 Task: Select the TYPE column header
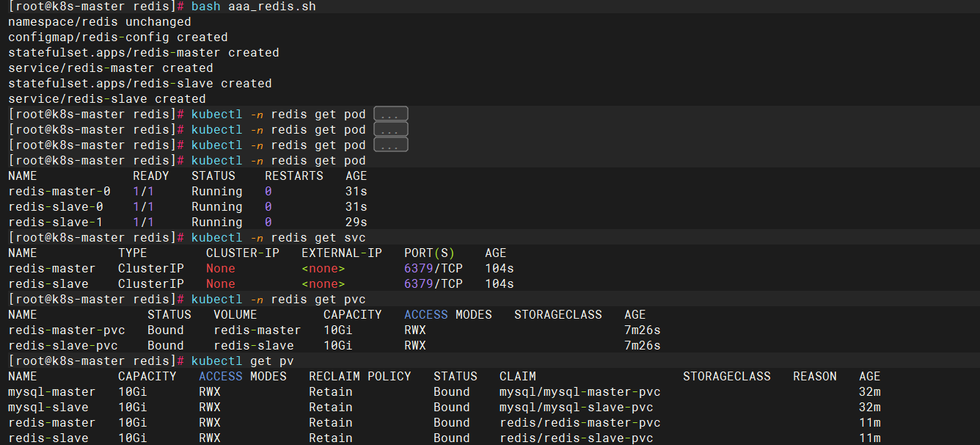click(x=133, y=253)
